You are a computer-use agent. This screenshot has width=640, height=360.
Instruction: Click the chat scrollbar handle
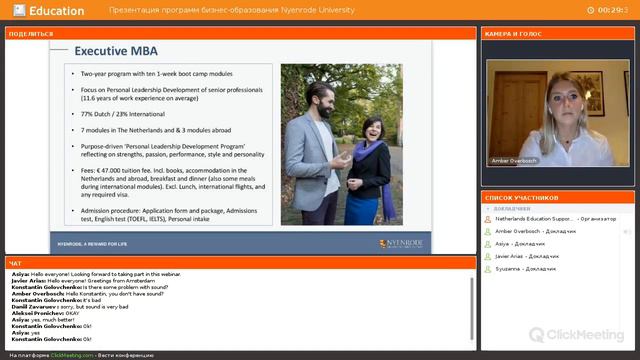pyautogui.click(x=472, y=309)
